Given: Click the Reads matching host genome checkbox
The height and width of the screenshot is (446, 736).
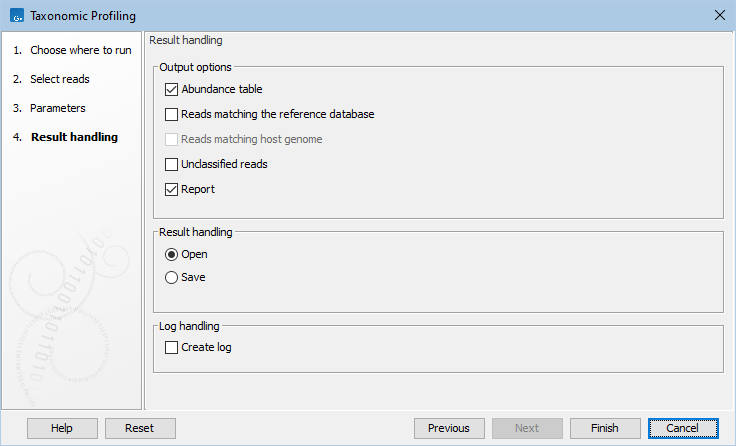Looking at the screenshot, I should 172,139.
